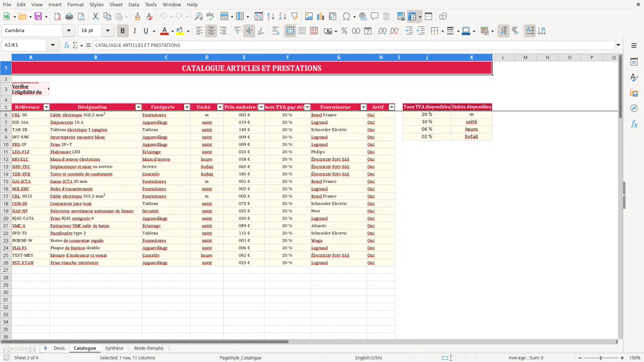Zoom out with the minus button

[580, 358]
